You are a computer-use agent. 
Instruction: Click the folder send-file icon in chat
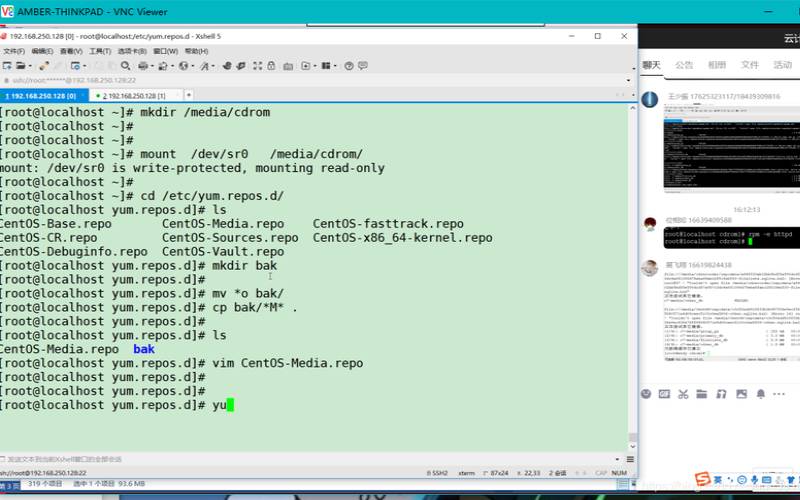(x=702, y=394)
